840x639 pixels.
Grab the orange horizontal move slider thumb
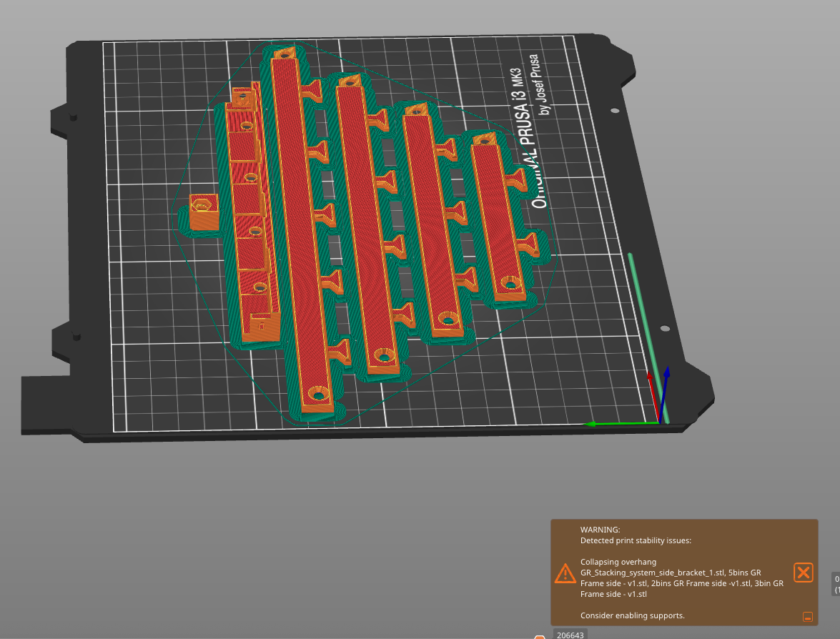pyautogui.click(x=540, y=637)
